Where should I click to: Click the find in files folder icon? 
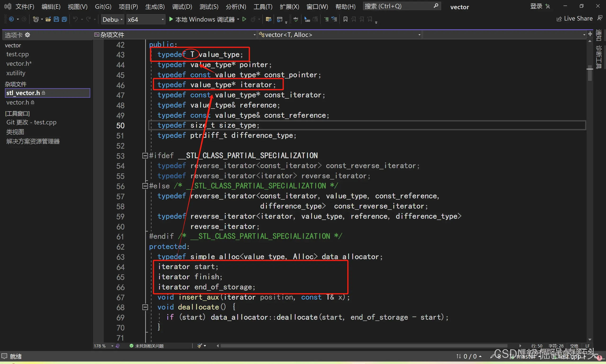[268, 19]
